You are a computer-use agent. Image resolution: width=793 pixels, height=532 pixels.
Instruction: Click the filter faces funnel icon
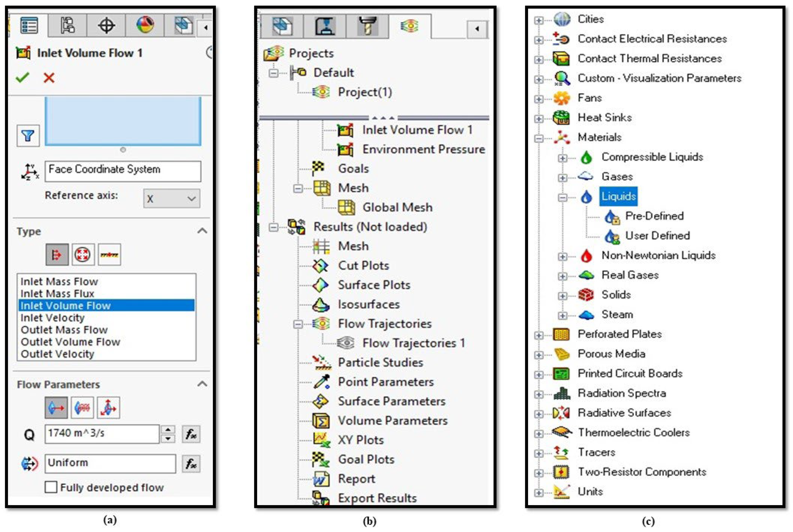28,136
